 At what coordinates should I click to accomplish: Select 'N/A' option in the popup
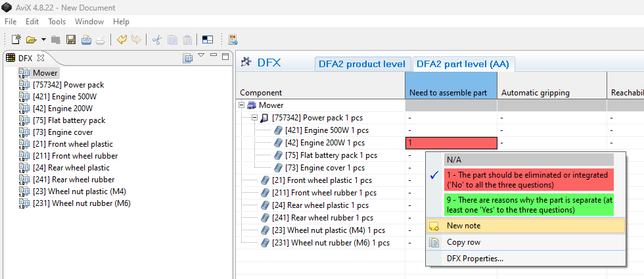[519, 159]
